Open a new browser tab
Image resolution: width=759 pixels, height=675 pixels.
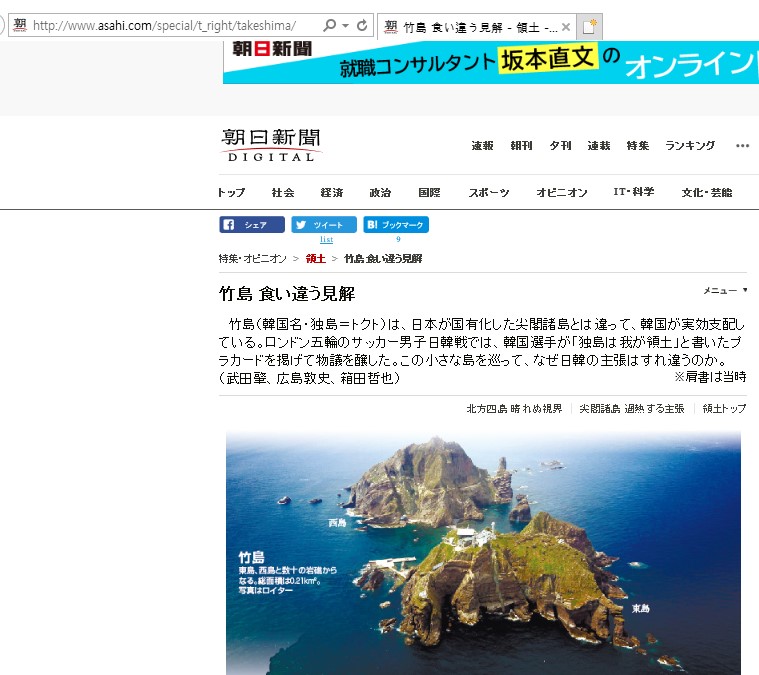coord(591,27)
